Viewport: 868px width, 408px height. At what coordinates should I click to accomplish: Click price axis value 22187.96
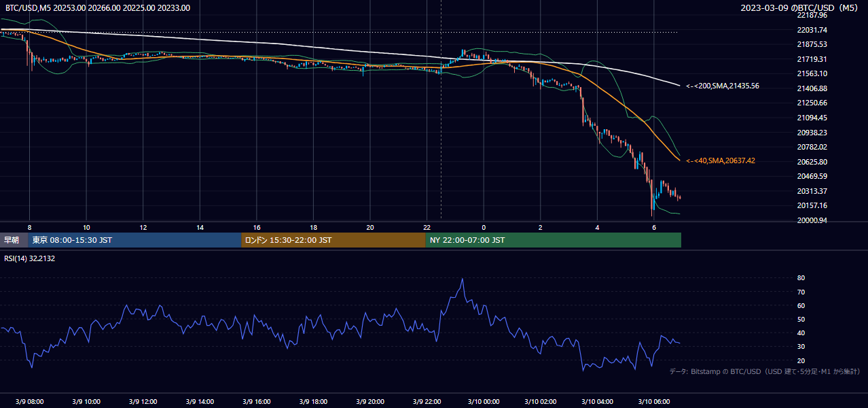point(812,15)
